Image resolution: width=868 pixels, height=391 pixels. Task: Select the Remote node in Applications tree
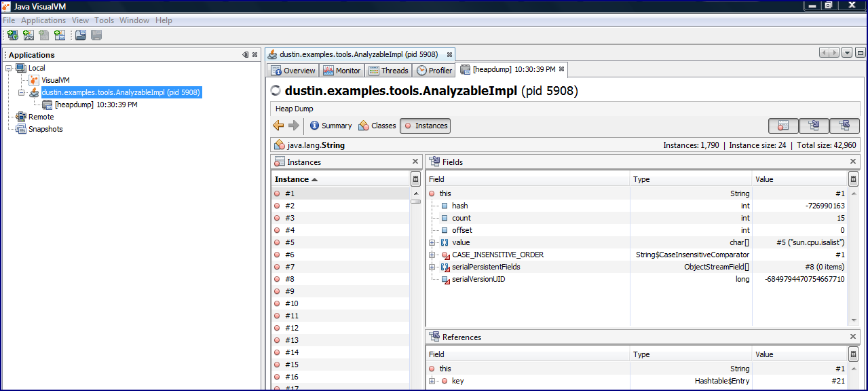(x=41, y=117)
